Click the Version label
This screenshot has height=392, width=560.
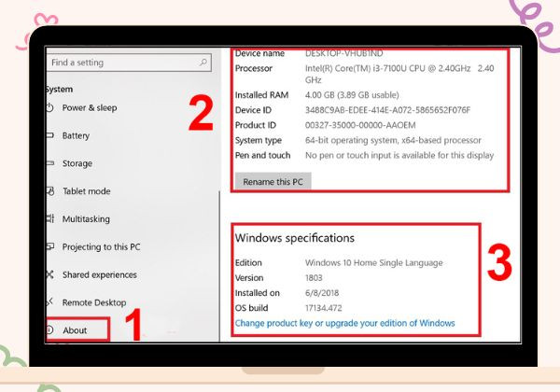click(x=249, y=278)
